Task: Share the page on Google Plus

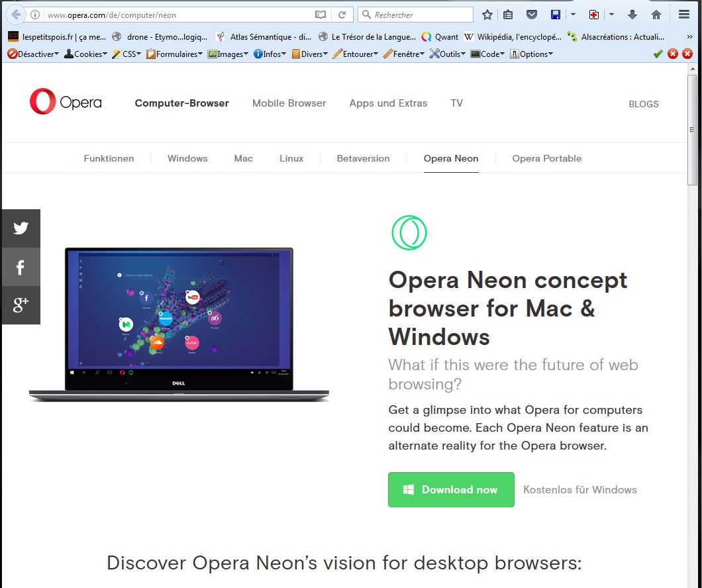Action: (21, 305)
